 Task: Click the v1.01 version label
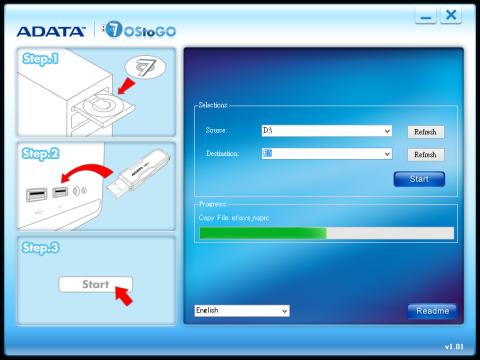[454, 347]
